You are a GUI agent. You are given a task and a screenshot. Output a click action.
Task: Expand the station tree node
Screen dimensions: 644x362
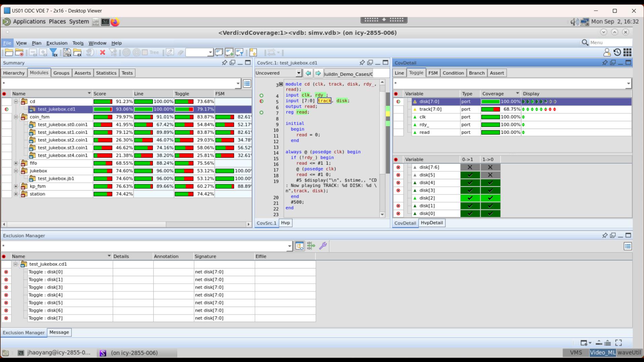16,194
